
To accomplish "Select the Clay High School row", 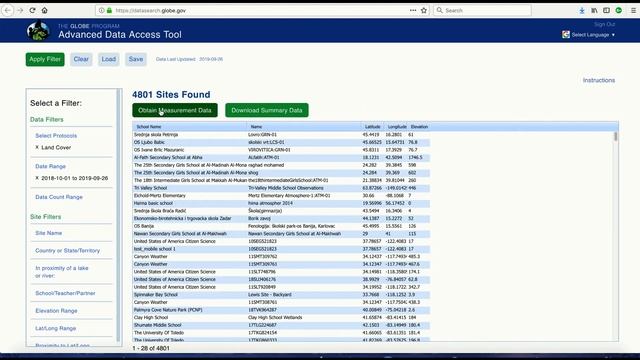I will click(x=281, y=317).
